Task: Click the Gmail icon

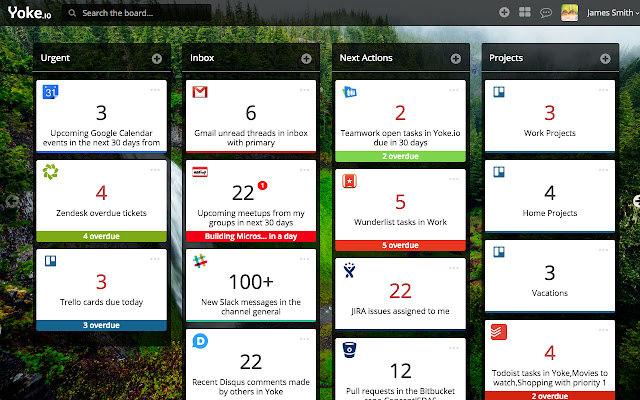Action: pyautogui.click(x=200, y=92)
